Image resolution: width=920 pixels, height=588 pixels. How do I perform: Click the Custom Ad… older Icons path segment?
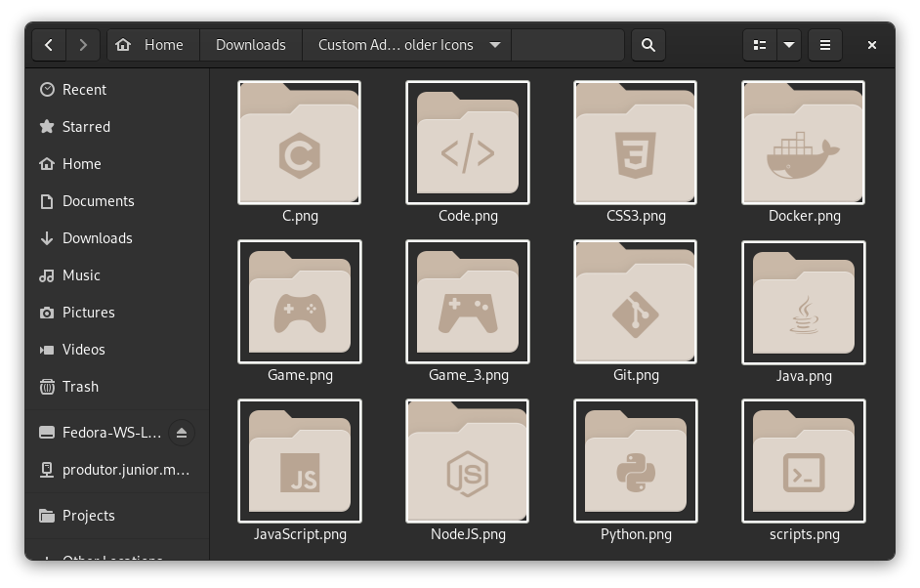point(406,45)
